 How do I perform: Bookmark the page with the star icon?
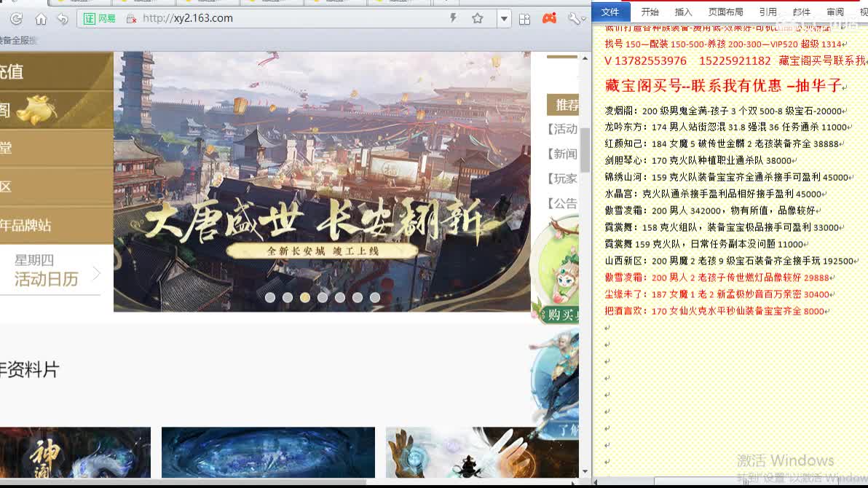click(x=477, y=18)
